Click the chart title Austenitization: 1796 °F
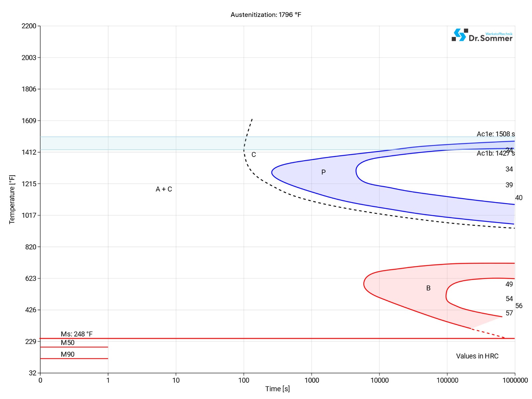 point(266,15)
